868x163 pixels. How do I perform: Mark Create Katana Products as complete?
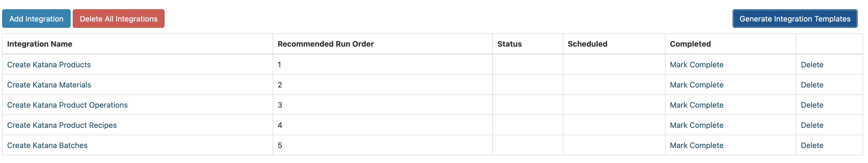696,65
